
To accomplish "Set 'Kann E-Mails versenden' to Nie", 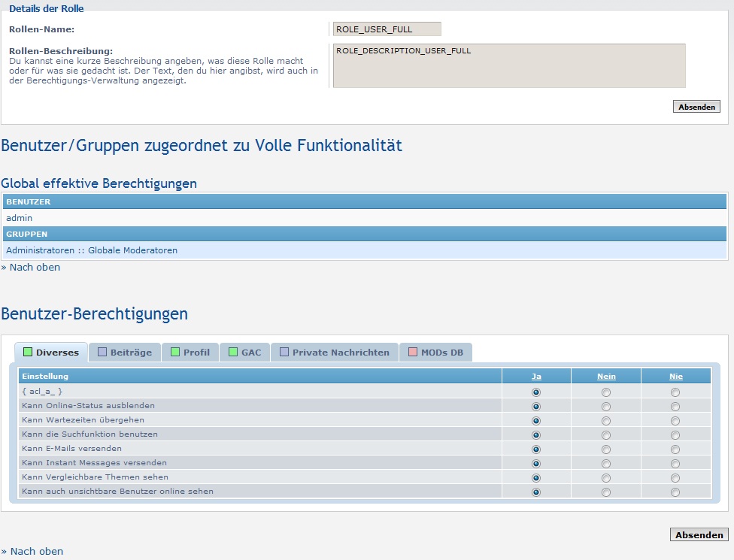I will pyautogui.click(x=675, y=449).
